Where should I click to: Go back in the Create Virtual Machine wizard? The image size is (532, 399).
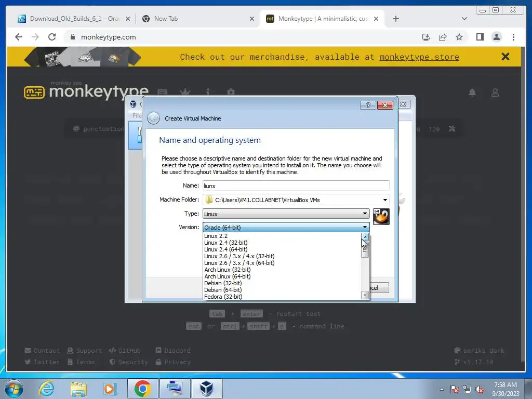[x=153, y=118]
